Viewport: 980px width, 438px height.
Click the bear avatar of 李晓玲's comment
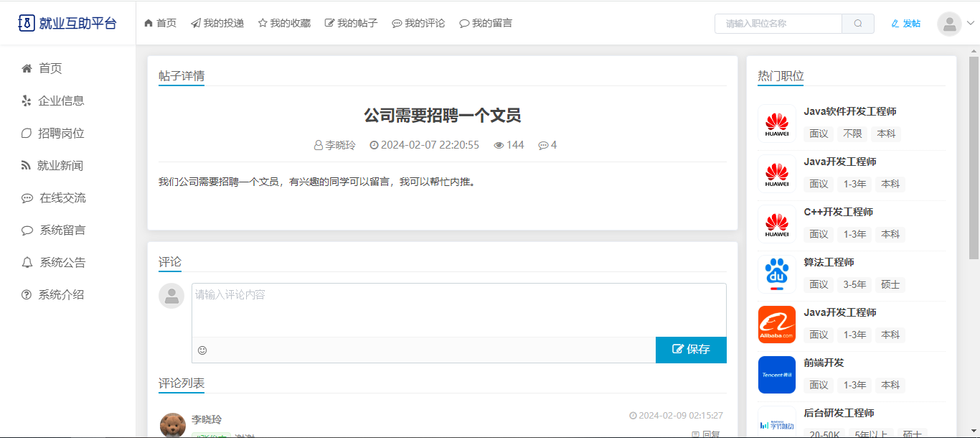click(173, 424)
